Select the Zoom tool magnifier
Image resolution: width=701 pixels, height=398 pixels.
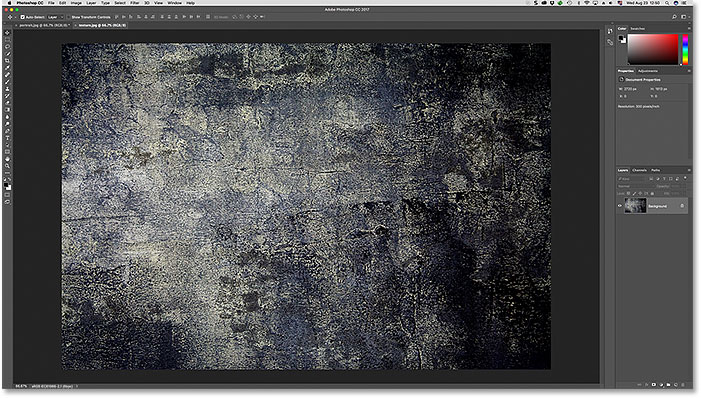(7, 166)
